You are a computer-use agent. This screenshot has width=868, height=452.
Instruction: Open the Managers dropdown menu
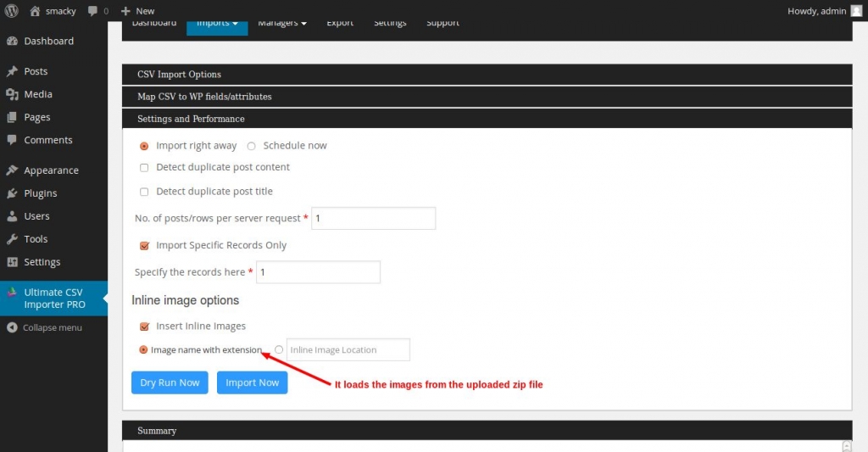282,25
